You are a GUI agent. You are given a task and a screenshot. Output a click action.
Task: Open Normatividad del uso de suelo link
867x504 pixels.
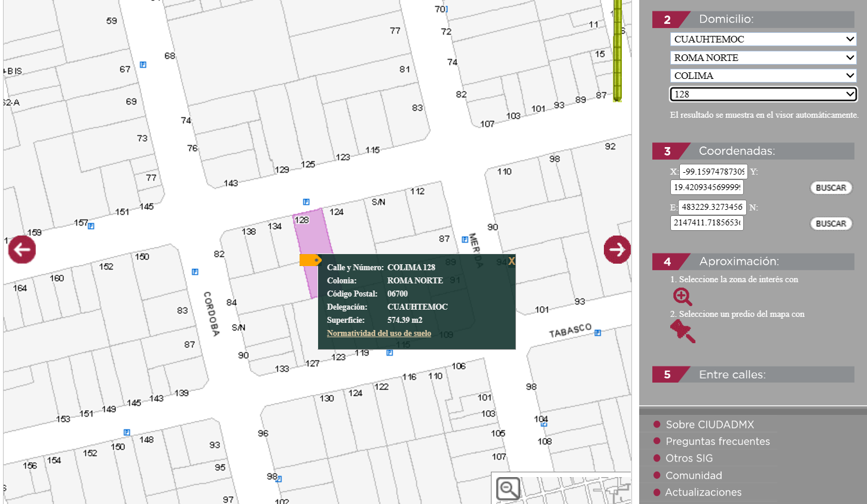click(379, 334)
